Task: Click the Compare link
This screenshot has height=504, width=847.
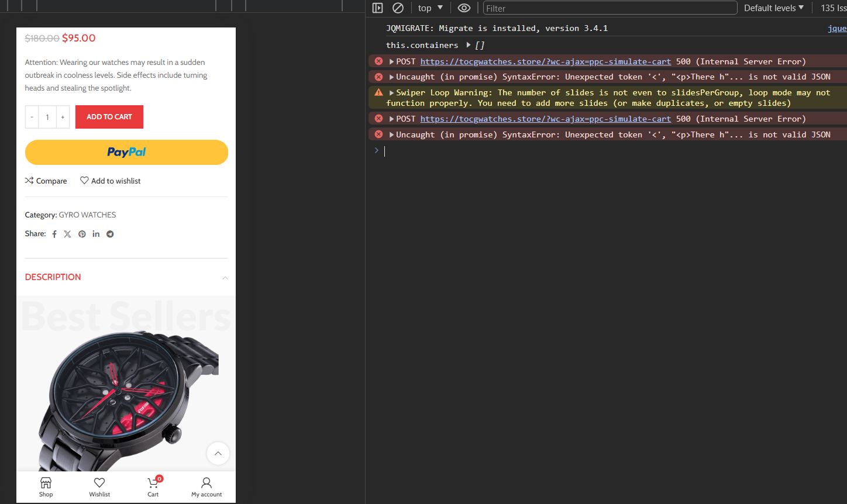Action: 46,181
